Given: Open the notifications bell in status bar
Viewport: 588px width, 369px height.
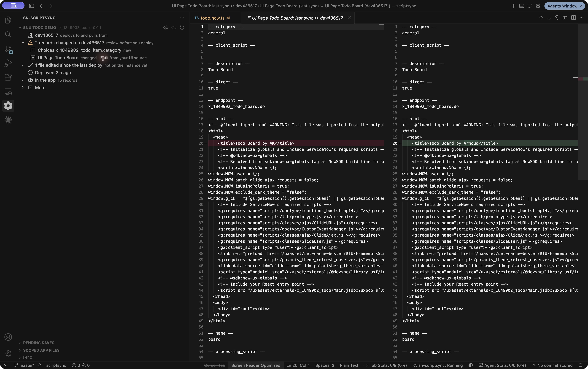Looking at the screenshot, I should 581,365.
